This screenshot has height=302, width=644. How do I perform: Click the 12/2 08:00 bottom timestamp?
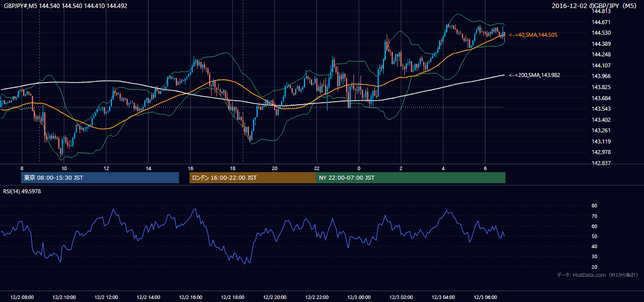pos(22,297)
